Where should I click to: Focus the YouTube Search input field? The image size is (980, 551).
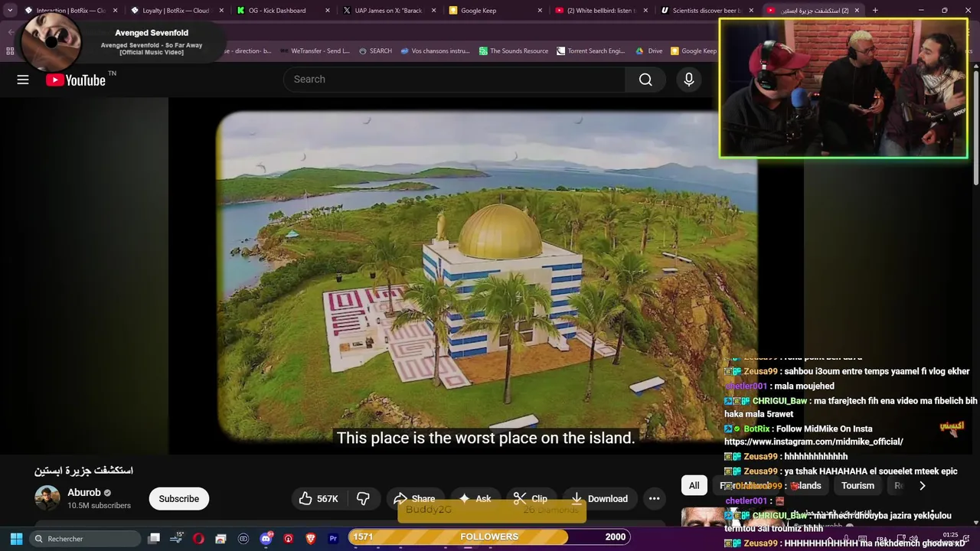click(x=454, y=80)
